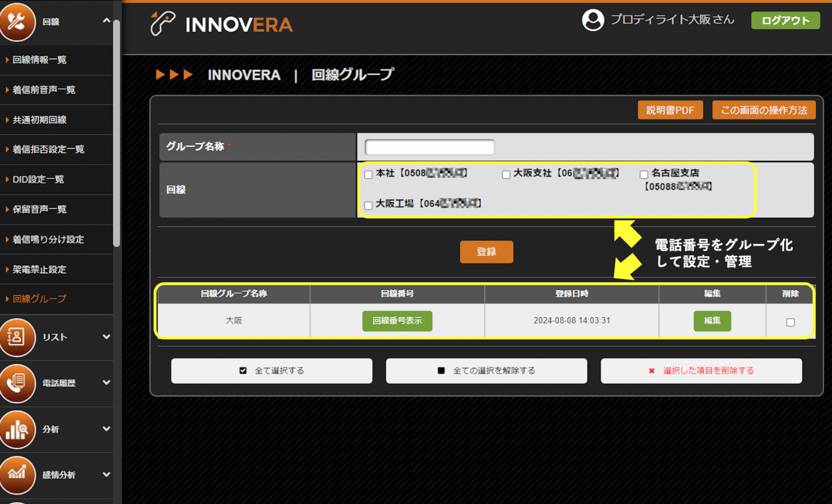
Task: Click 全て選択する button
Action: click(272, 370)
